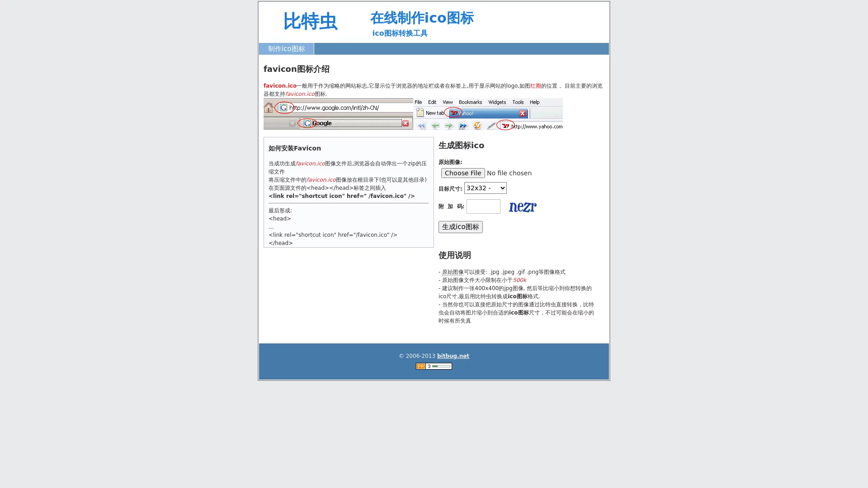Select the Yahoo icon on the browser tab

coord(454,113)
